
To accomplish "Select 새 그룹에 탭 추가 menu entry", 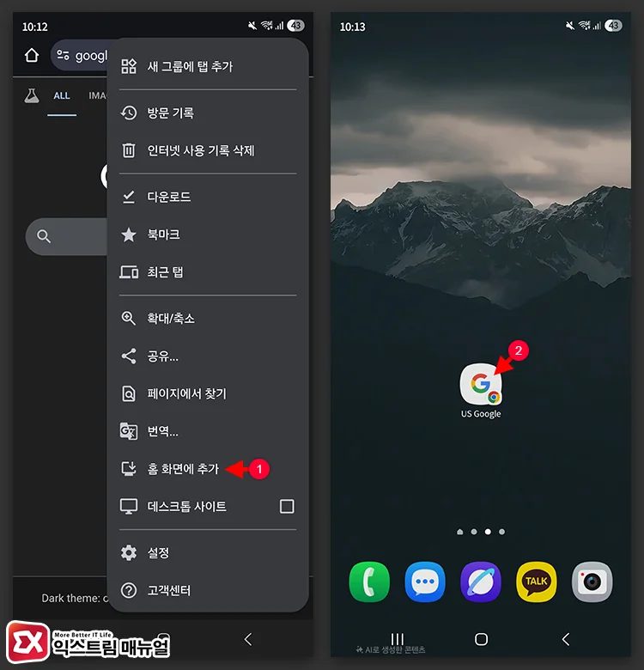I will point(208,66).
